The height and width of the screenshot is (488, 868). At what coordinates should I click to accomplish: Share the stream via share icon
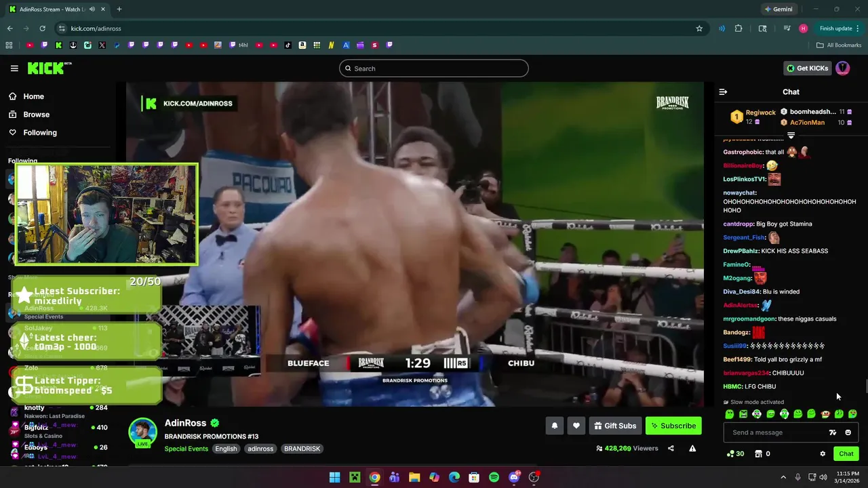[671, 448]
